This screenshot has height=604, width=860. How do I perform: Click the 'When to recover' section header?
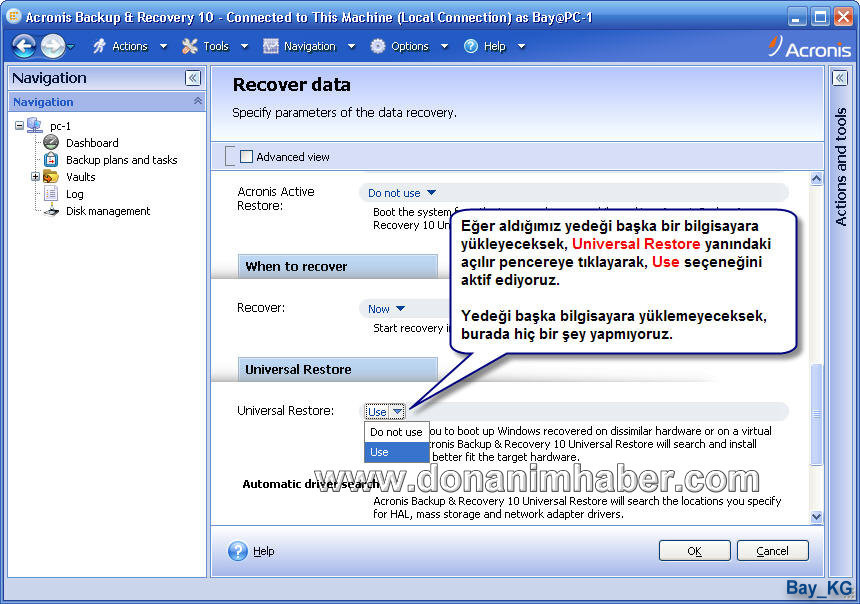pyautogui.click(x=338, y=267)
